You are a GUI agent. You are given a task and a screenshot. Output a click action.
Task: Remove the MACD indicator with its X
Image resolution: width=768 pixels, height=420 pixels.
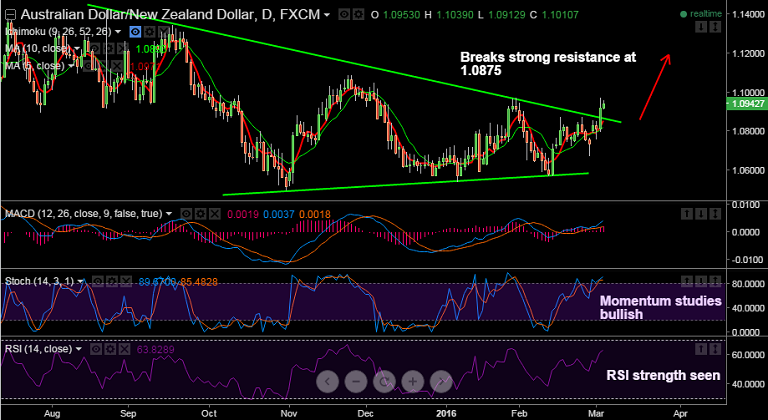click(215, 214)
